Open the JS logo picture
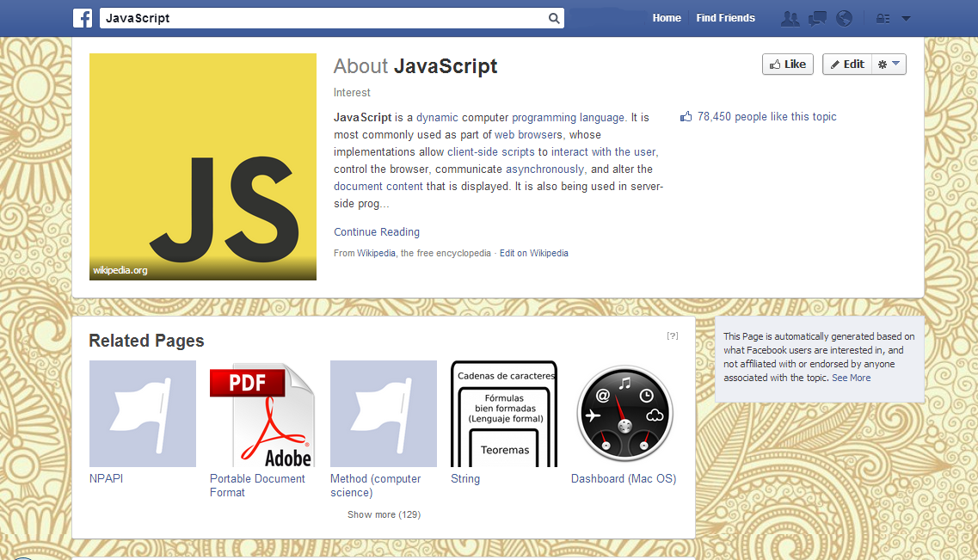This screenshot has width=978, height=560. click(x=203, y=167)
